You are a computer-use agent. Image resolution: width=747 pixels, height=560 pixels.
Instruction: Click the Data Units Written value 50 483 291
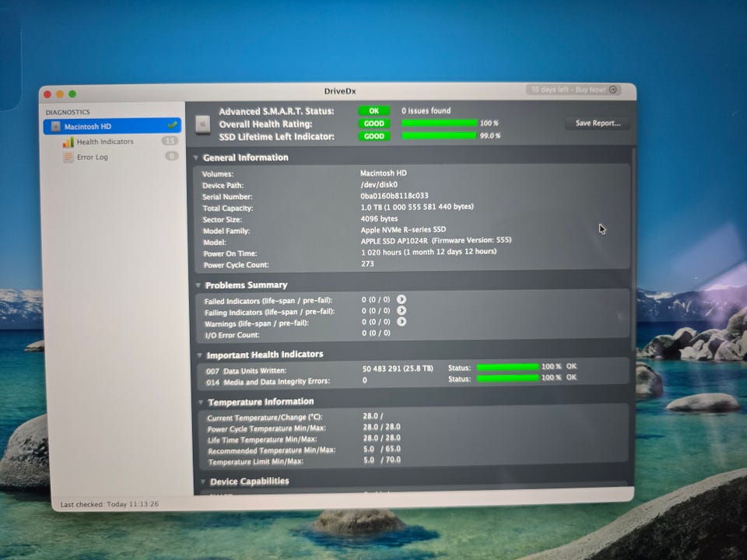click(398, 369)
